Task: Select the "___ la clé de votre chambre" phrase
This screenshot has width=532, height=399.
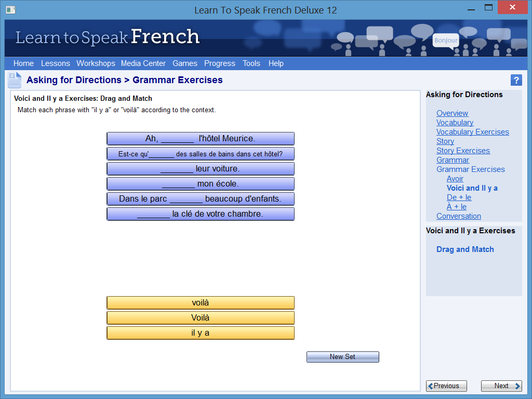Action: click(x=201, y=214)
